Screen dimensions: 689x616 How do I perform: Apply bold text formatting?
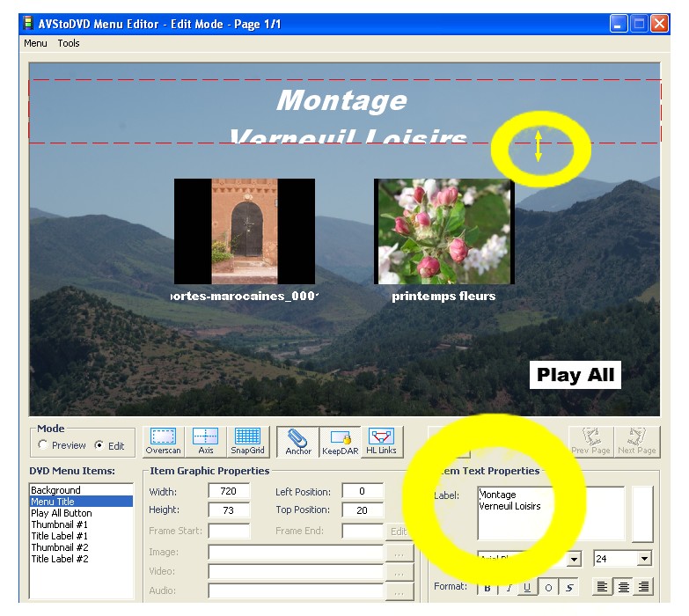click(487, 587)
